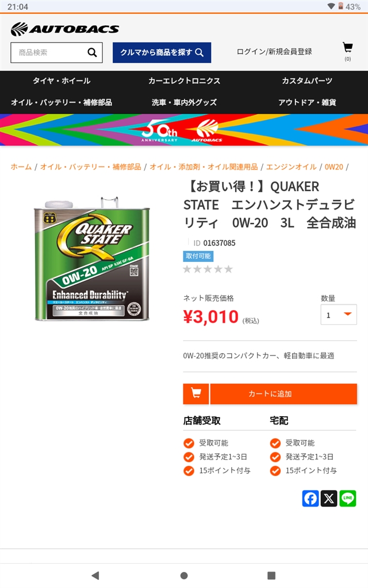Viewport: 368px width, 588px height.
Task: Open the タイヤ・ホイール menu
Action: tap(62, 80)
